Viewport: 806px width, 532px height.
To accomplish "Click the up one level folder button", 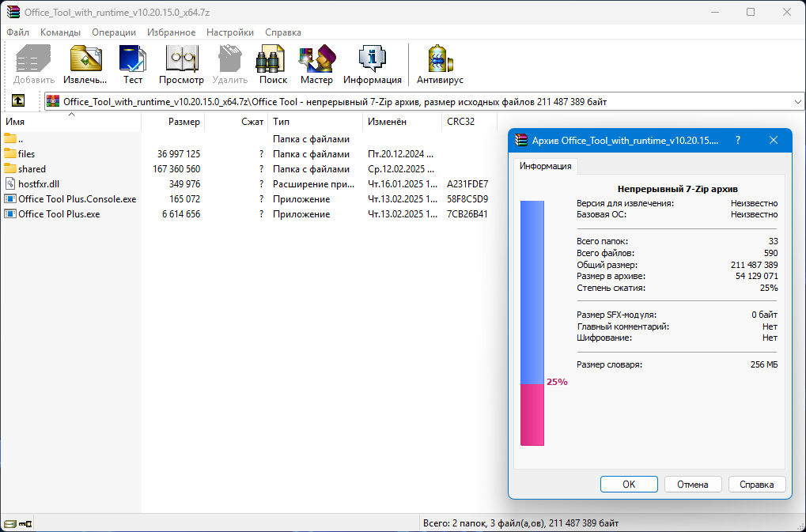I will tap(17, 101).
